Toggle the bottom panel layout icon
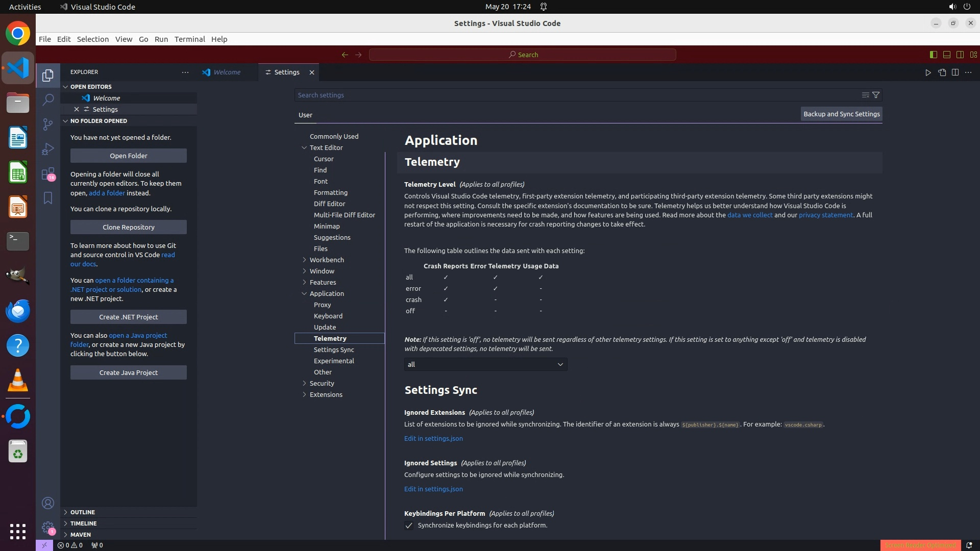The width and height of the screenshot is (980, 551). coord(946,55)
